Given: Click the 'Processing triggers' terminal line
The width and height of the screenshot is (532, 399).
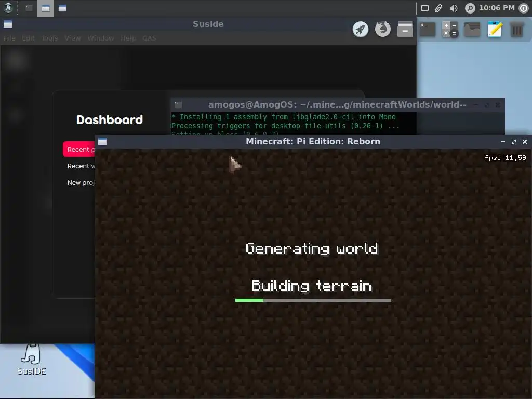Looking at the screenshot, I should coord(285,126).
